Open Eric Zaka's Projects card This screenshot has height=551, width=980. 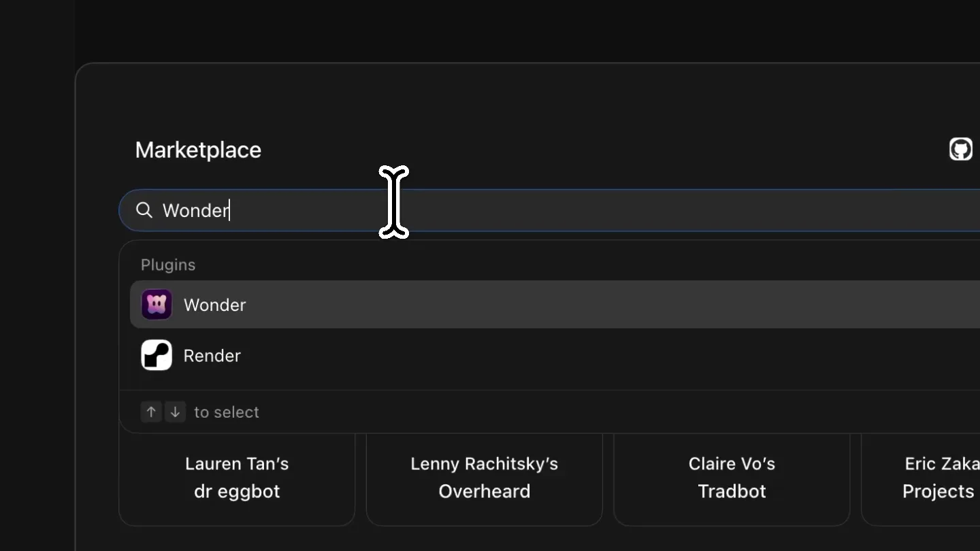point(921,479)
